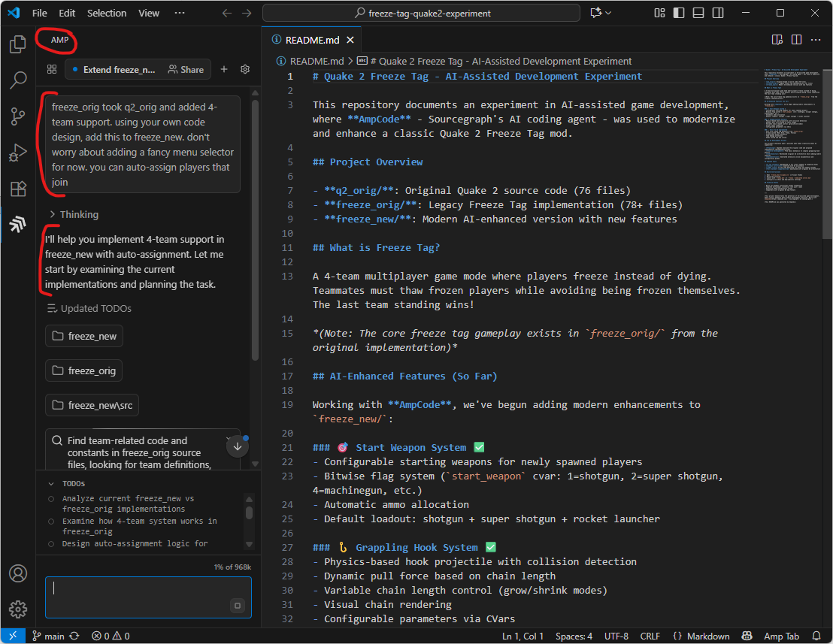
Task: Open the Search view in activity bar
Action: tap(18, 80)
